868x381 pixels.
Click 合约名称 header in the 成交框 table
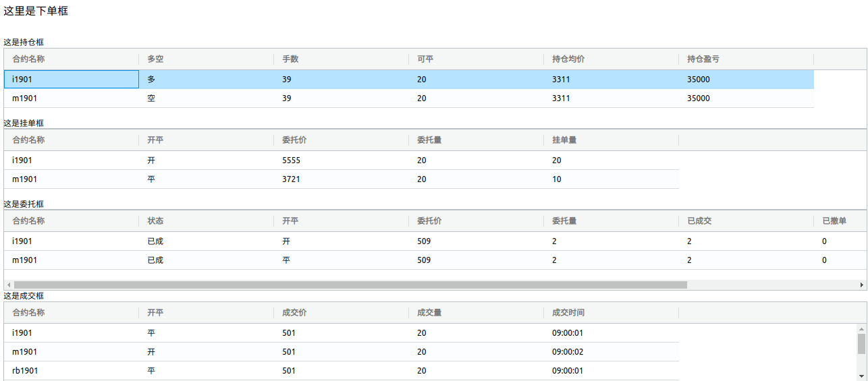pos(72,313)
